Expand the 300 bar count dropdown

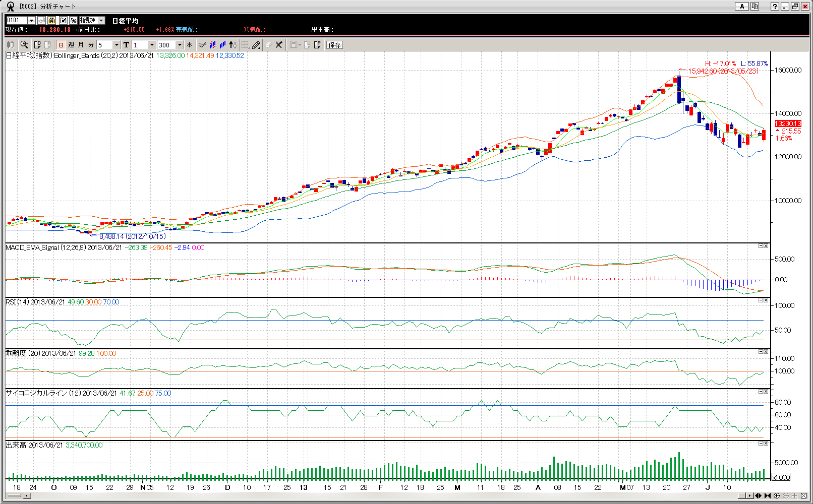tap(180, 45)
